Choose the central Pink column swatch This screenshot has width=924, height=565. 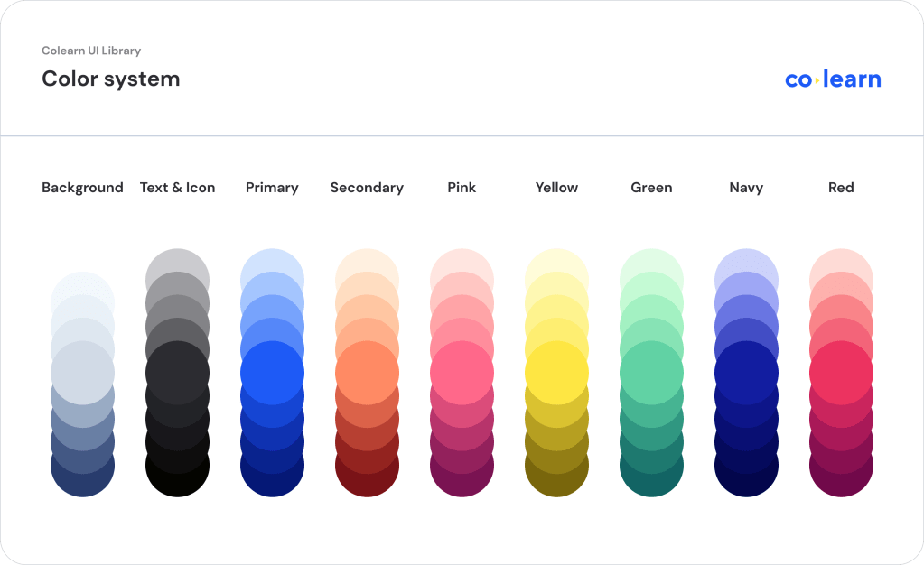462,373
